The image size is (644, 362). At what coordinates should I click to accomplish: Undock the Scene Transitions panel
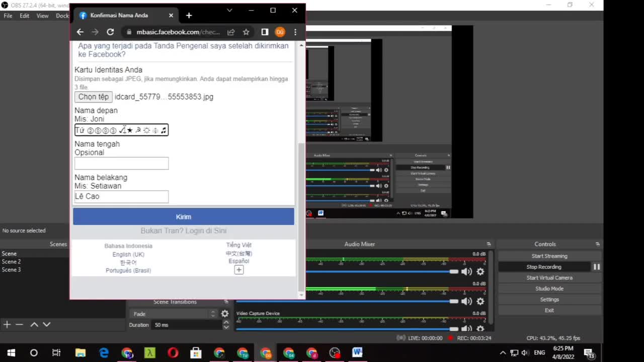pyautogui.click(x=226, y=302)
